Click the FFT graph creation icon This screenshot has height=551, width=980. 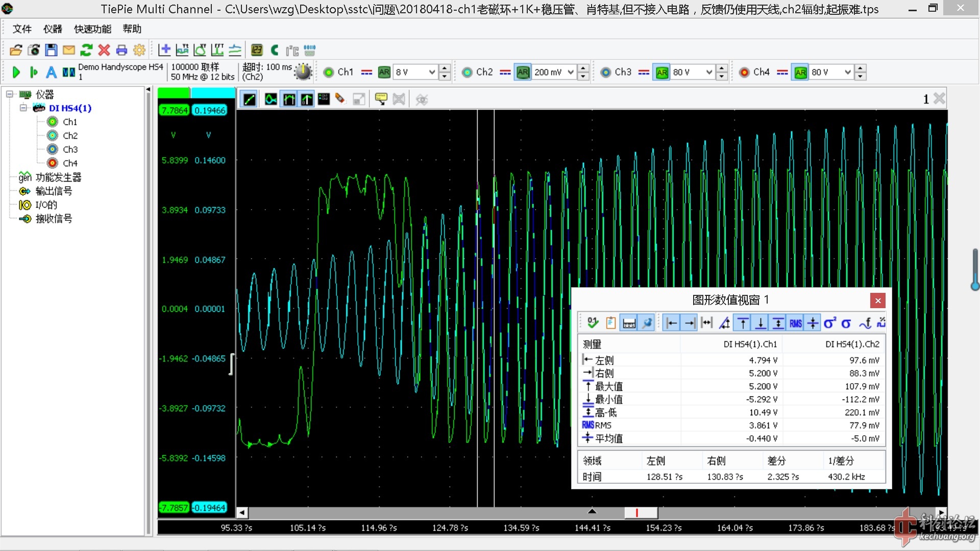click(x=217, y=50)
